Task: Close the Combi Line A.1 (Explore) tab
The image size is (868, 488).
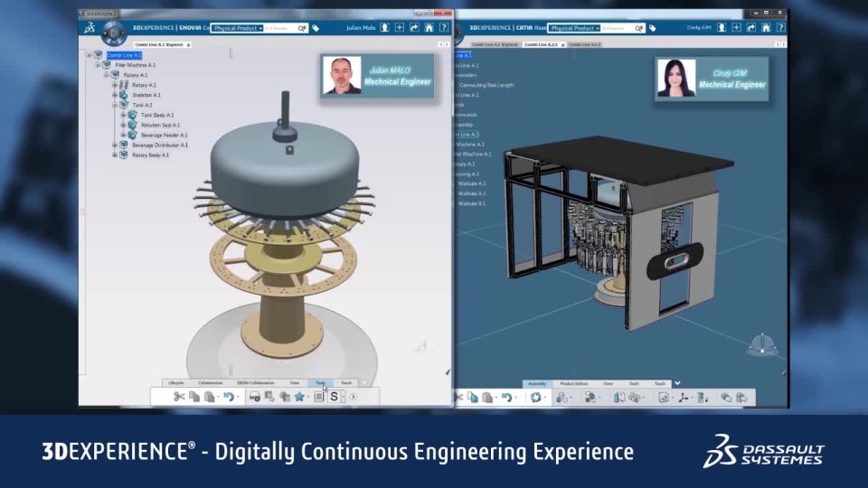Action: [x=189, y=45]
